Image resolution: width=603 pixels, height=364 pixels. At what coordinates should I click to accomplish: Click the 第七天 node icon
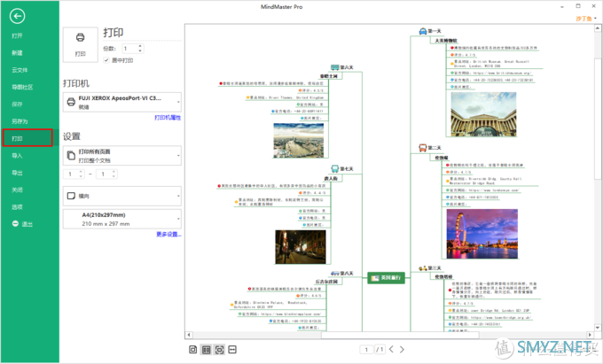[x=334, y=168]
